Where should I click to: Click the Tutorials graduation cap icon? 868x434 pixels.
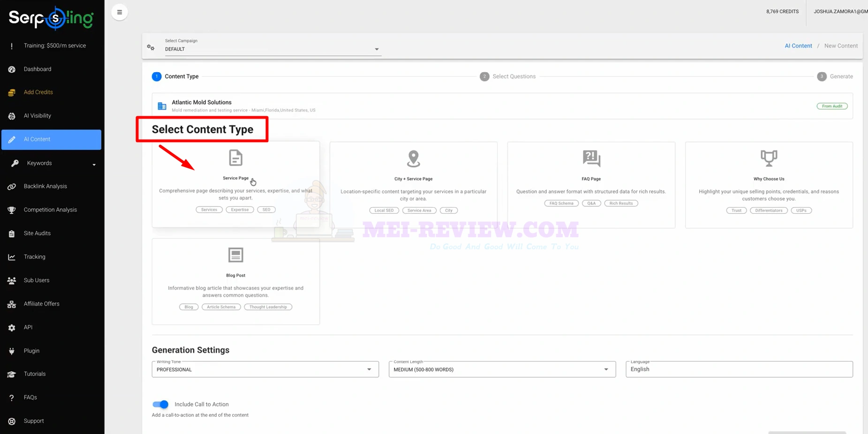pyautogui.click(x=12, y=374)
